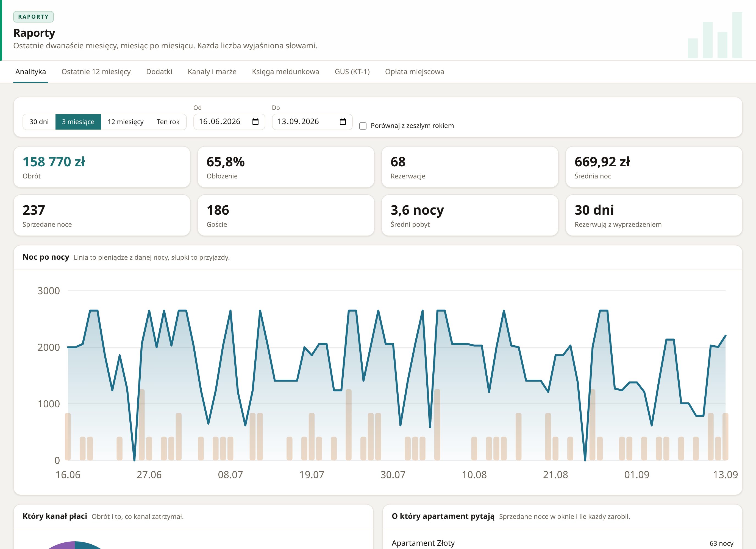Click the 3,6 nocy Średni pobyt card
This screenshot has height=549, width=756.
470,215
